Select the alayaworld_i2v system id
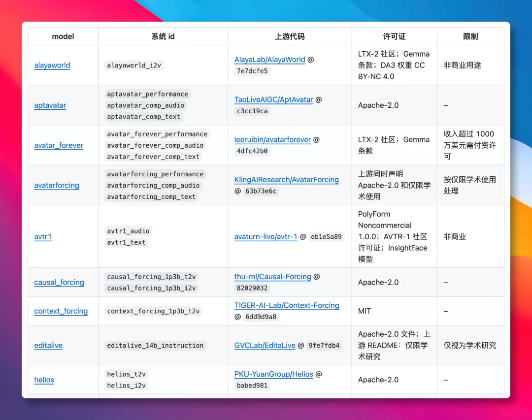Image resolution: width=532 pixels, height=420 pixels. coord(134,65)
